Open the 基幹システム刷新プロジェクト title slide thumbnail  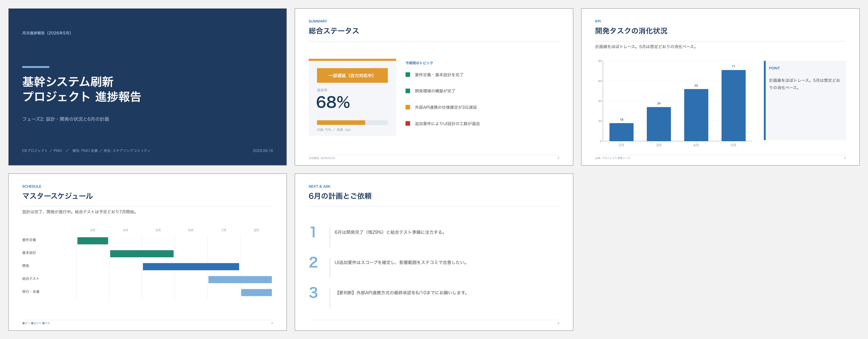[148, 87]
